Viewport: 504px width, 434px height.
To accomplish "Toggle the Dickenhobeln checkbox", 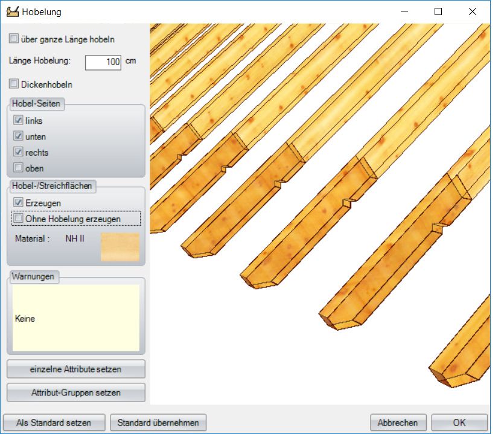I will click(x=14, y=84).
